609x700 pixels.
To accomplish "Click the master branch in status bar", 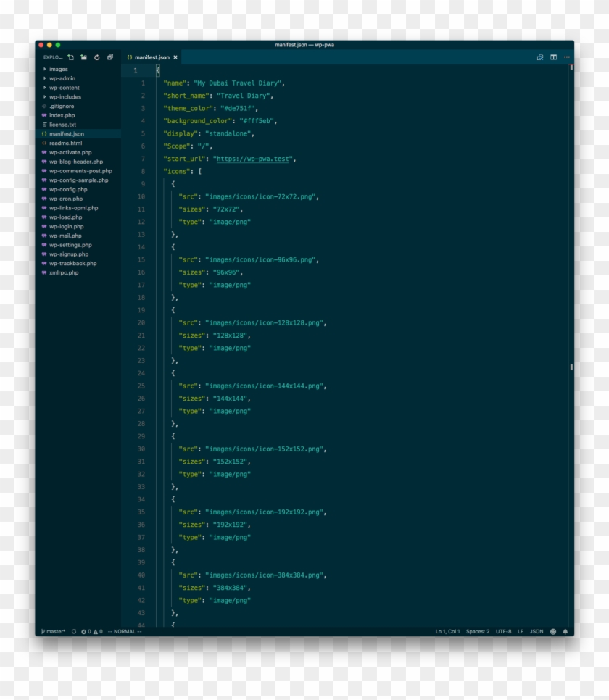I will point(54,631).
